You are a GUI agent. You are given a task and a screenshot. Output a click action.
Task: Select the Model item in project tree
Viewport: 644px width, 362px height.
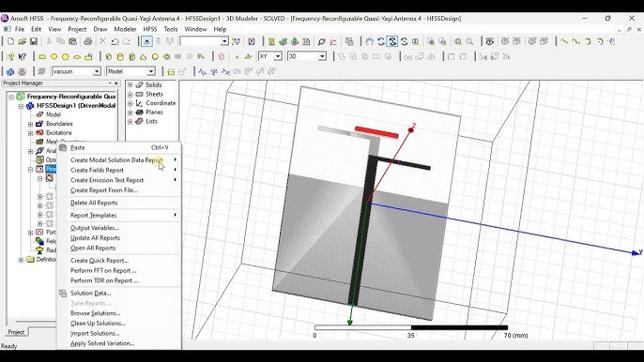point(54,115)
